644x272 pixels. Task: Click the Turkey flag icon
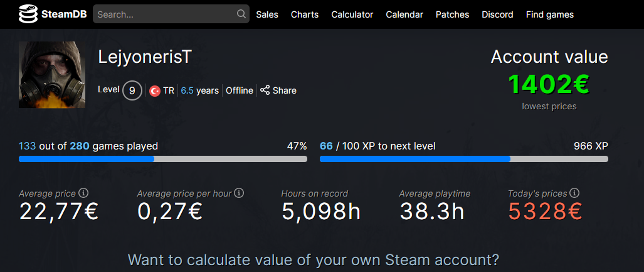(x=155, y=90)
